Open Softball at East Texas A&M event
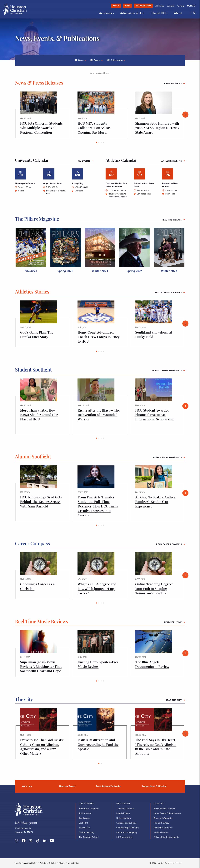Screen dimensions: 200x868 144,185
